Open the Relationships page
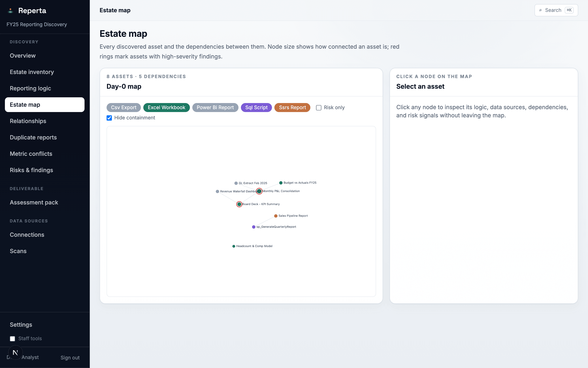This screenshot has width=588, height=368. (x=45, y=121)
